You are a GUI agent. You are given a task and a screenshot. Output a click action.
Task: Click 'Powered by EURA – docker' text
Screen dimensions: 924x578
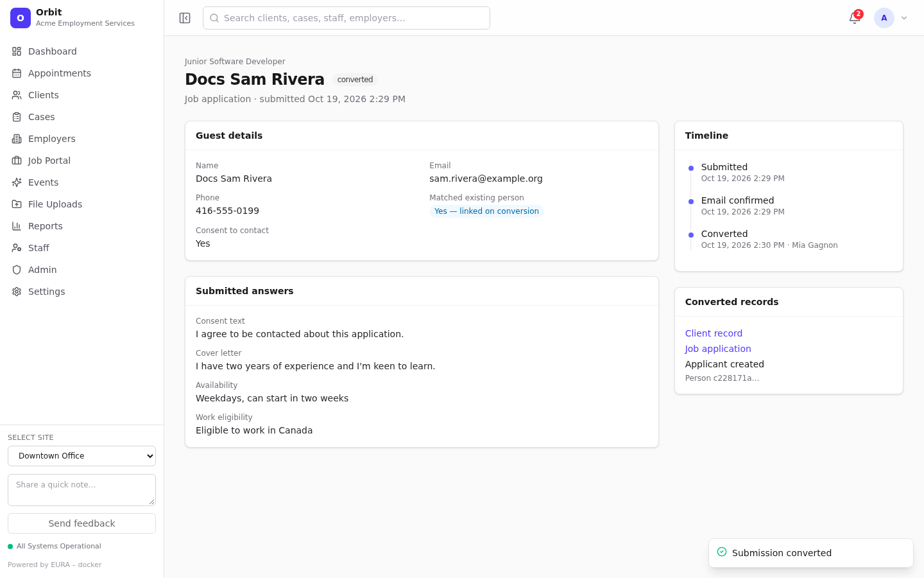coord(55,565)
